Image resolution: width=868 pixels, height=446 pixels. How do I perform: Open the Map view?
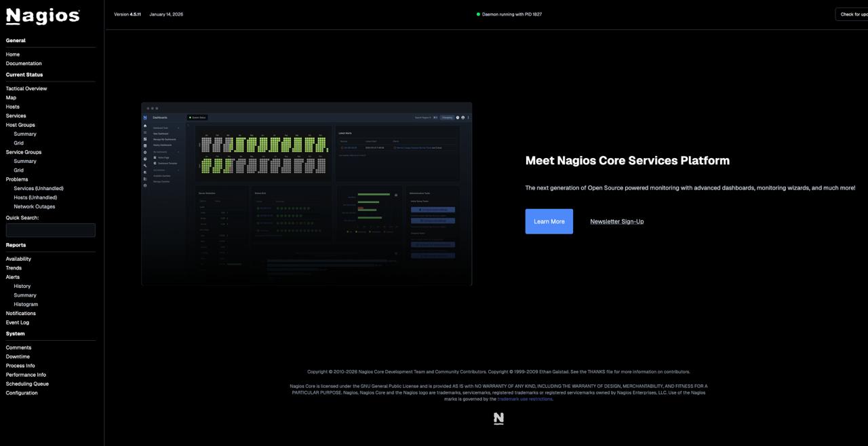pyautogui.click(x=11, y=98)
